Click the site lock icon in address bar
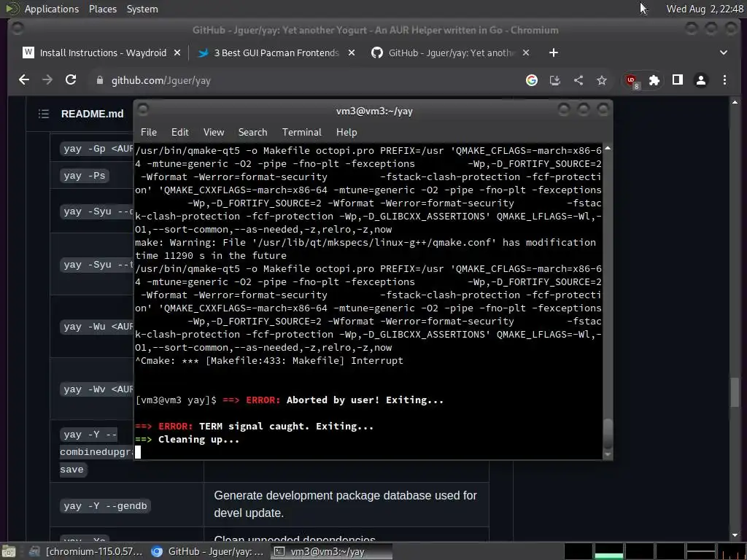Viewport: 747px width, 560px height. click(x=99, y=80)
